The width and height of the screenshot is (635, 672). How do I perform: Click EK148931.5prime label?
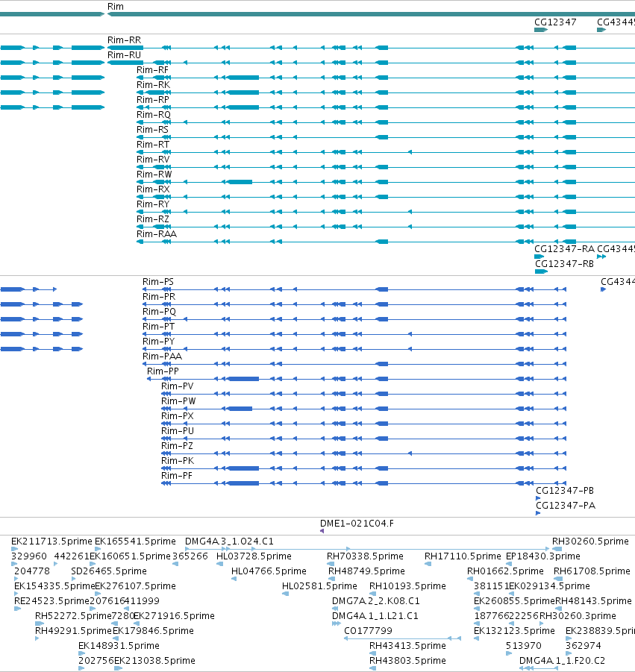[x=119, y=646]
